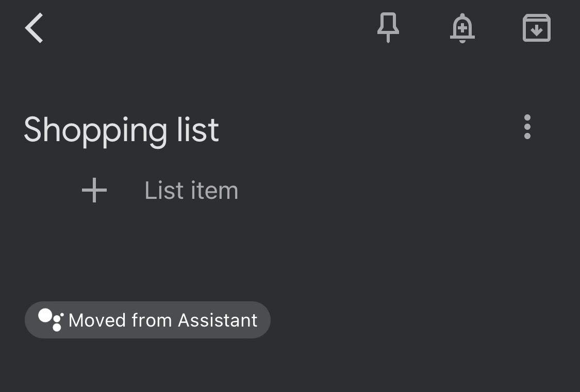Select the List item placeholder text
The width and height of the screenshot is (580, 392).
pos(191,191)
